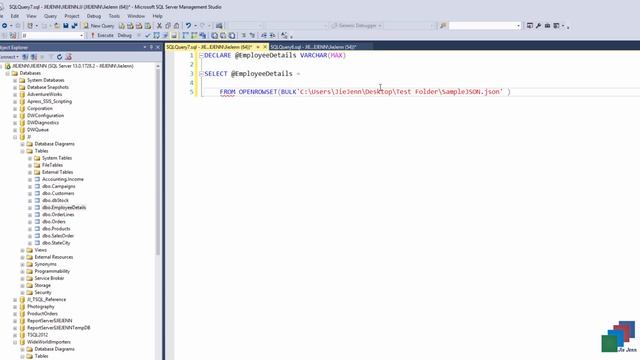Image resolution: width=640 pixels, height=360 pixels.
Task: Select the dbo.Customers table
Action: tap(58, 193)
